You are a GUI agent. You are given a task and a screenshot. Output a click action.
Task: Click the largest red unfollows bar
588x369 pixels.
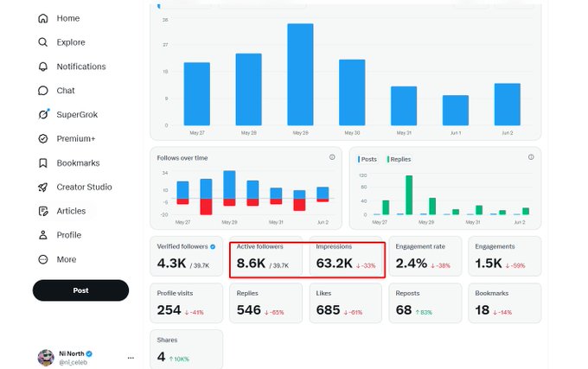[206, 207]
